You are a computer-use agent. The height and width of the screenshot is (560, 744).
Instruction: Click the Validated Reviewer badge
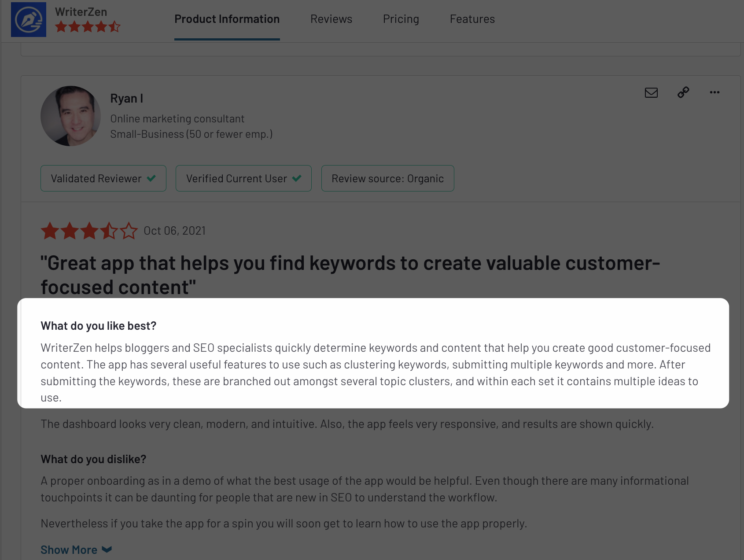point(103,178)
